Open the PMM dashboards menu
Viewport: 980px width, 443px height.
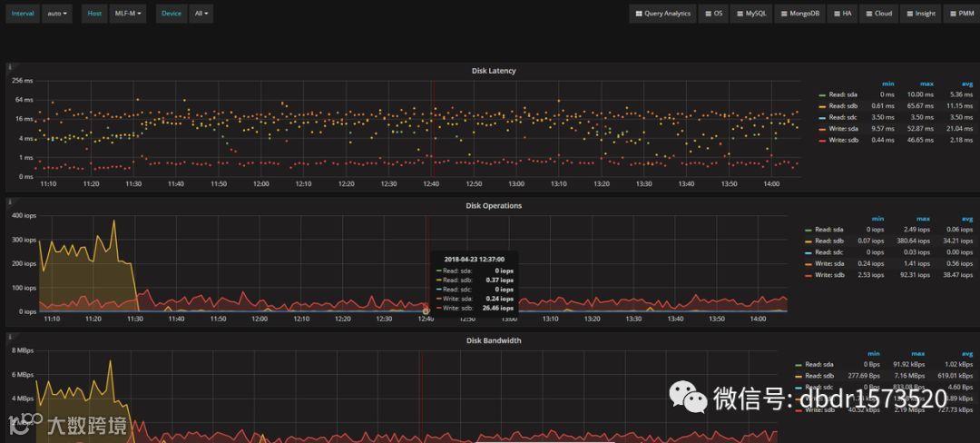pos(961,13)
